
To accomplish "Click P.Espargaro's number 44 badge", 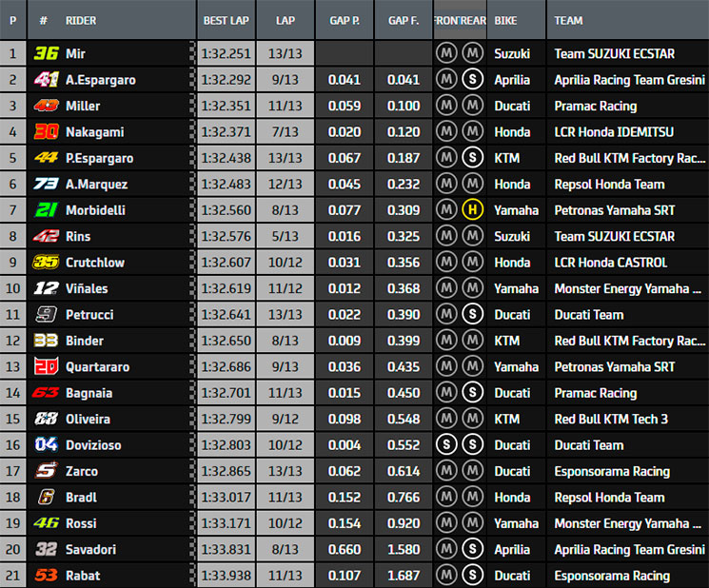I will [46, 158].
